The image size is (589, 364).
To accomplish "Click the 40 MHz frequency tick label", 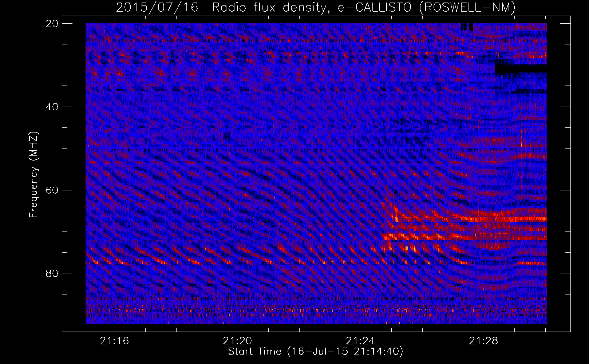I will click(52, 107).
